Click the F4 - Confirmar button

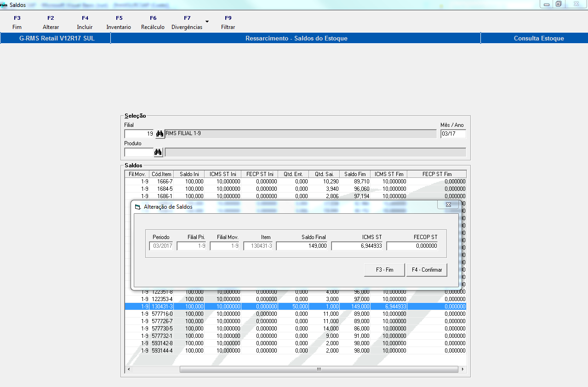click(x=426, y=270)
